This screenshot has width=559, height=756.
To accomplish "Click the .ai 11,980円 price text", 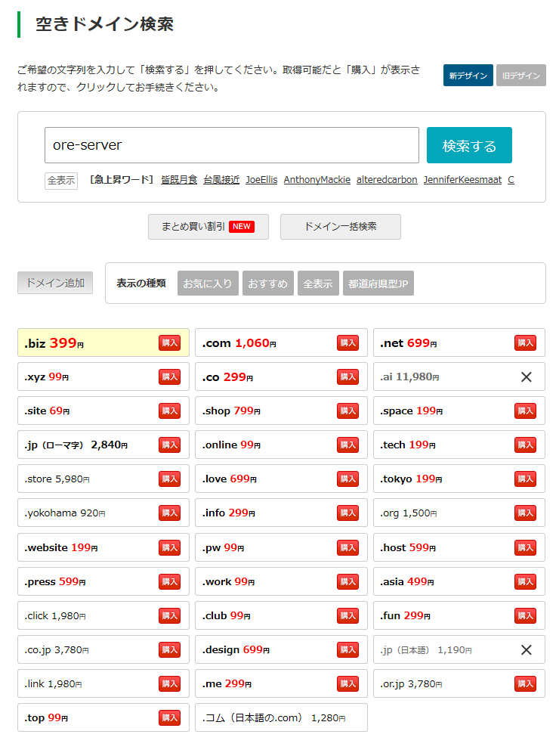I will click(409, 377).
